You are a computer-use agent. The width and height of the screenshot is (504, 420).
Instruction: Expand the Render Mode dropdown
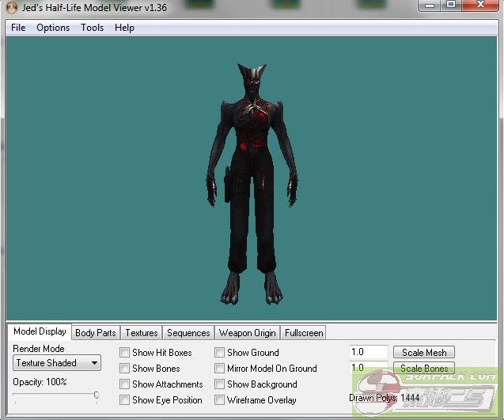click(x=57, y=363)
